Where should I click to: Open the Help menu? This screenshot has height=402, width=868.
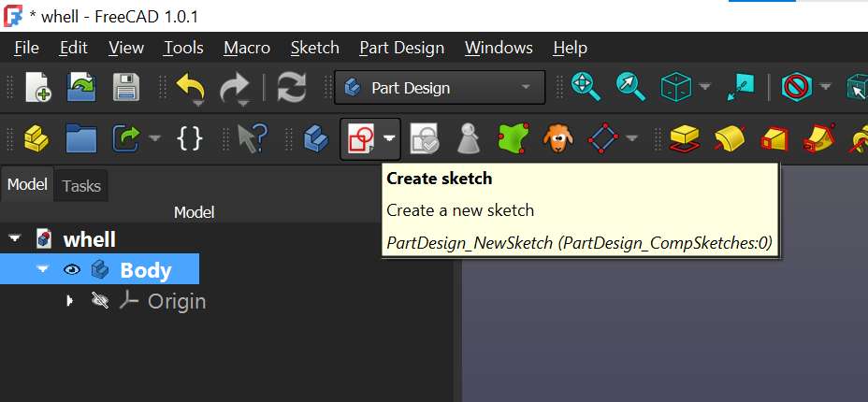coord(571,48)
